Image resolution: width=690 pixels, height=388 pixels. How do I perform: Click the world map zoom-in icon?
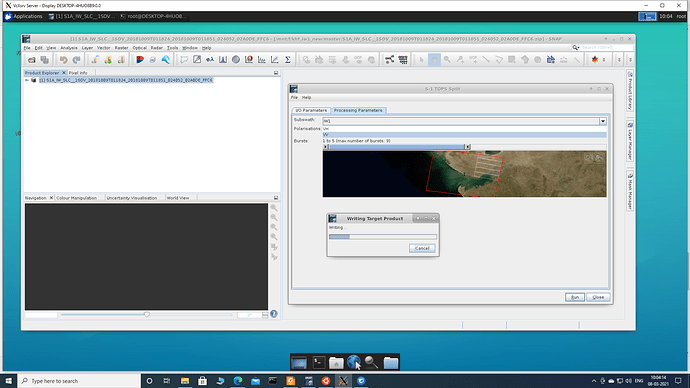pyautogui.click(x=589, y=157)
